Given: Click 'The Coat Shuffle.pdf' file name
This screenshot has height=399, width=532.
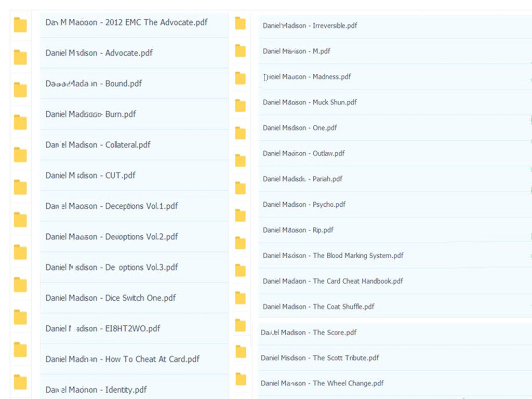Looking at the screenshot, I should (318, 307).
